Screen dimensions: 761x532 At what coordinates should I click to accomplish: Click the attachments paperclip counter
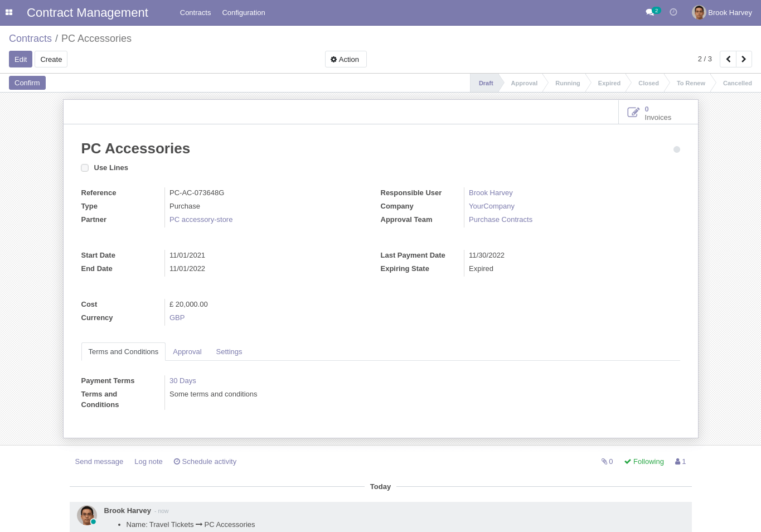[x=607, y=462]
